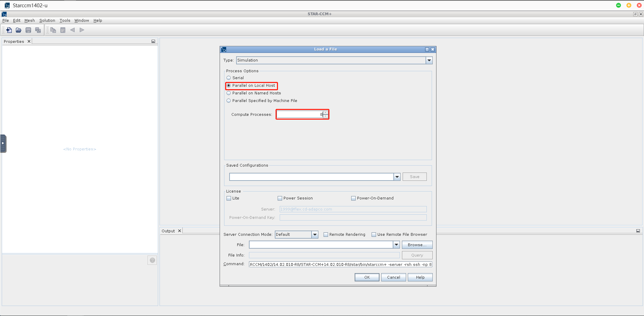
Task: Click the Command text field
Action: pos(340,264)
